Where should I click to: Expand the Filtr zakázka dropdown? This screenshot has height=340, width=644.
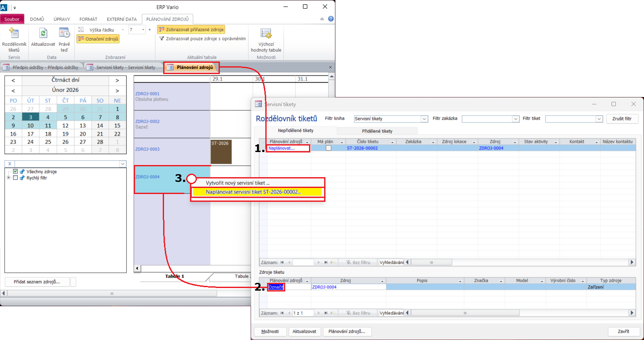tap(515, 119)
